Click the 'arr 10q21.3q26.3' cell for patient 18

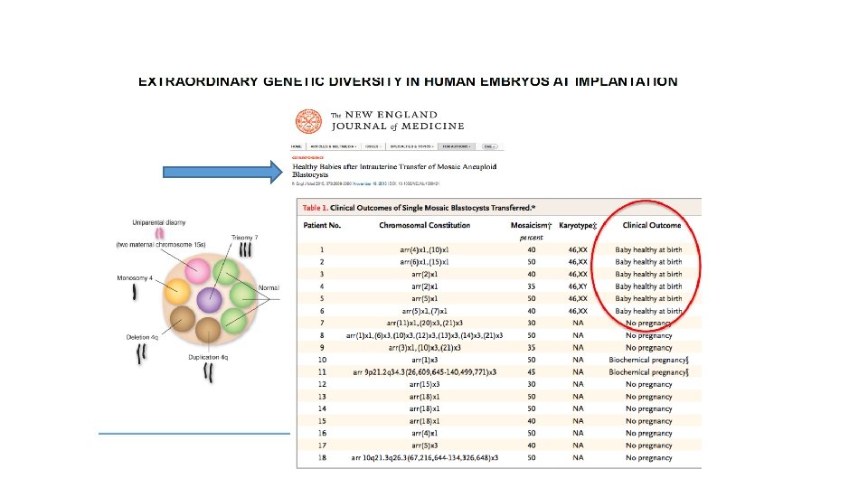425,457
